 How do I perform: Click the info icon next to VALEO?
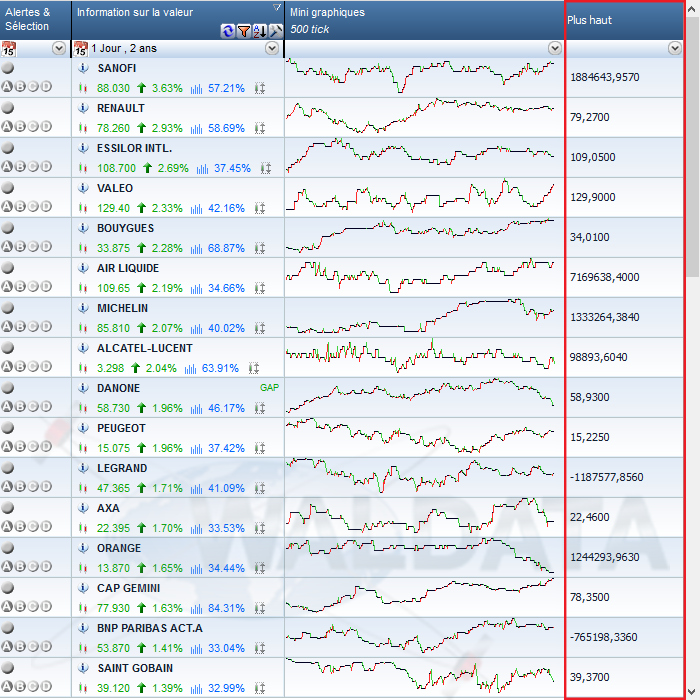pyautogui.click(x=83, y=188)
